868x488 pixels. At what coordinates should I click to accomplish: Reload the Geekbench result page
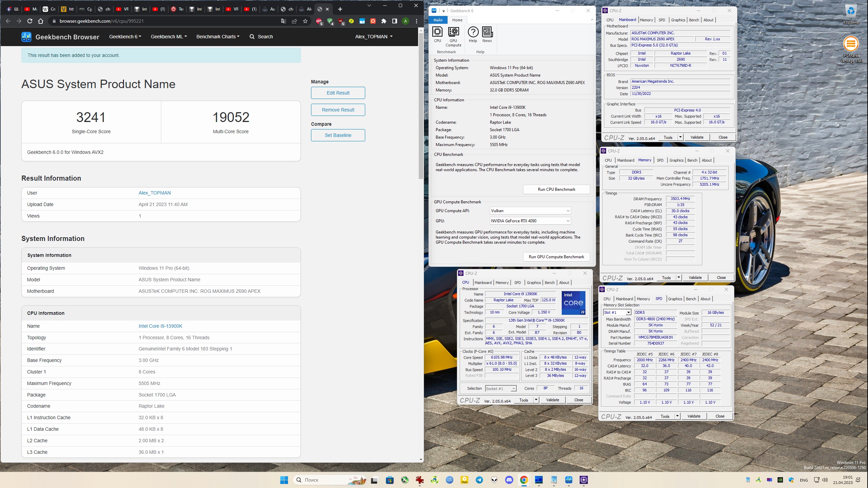pyautogui.click(x=30, y=21)
